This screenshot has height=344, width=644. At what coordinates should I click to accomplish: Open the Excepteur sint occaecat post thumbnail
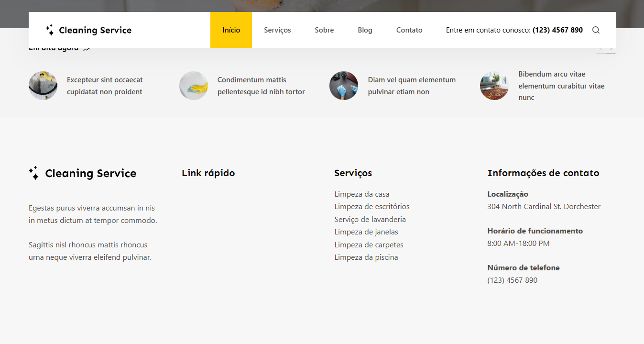coord(43,86)
